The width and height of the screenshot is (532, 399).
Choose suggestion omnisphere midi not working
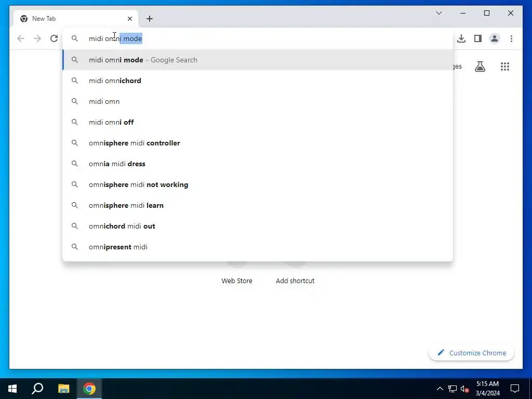point(258,184)
